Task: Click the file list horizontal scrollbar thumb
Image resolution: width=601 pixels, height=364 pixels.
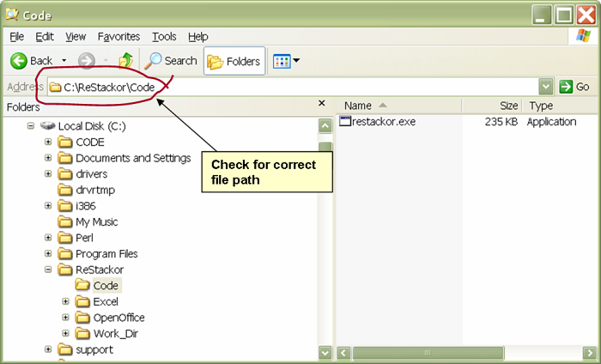Action: click(x=428, y=353)
